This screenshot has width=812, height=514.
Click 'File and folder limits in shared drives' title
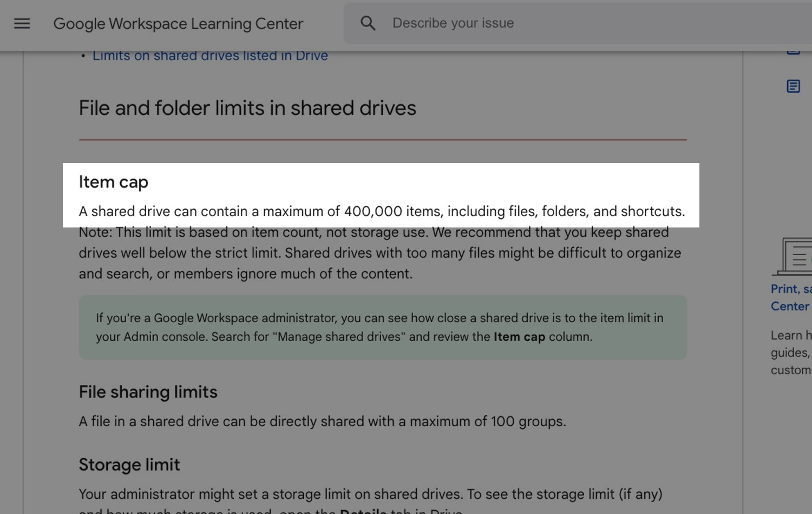[247, 108]
